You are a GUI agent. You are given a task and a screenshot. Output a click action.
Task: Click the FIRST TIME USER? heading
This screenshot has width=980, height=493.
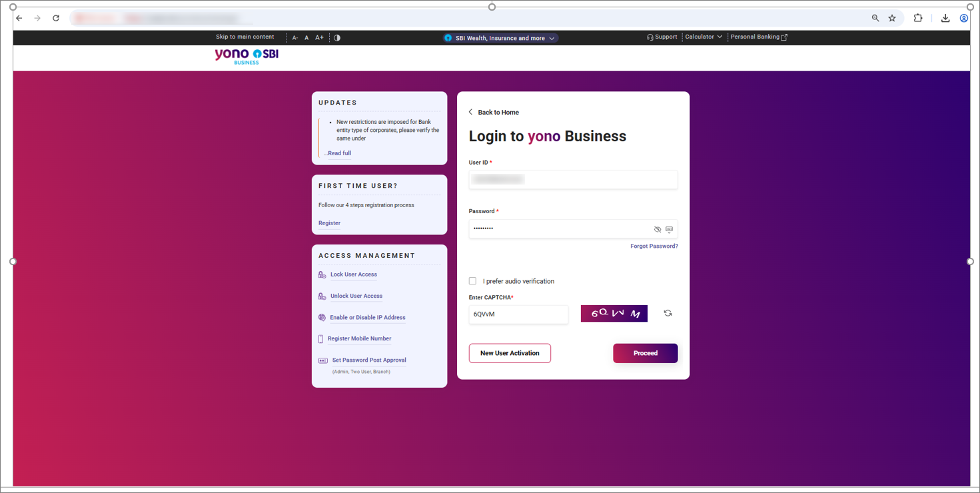pyautogui.click(x=358, y=186)
